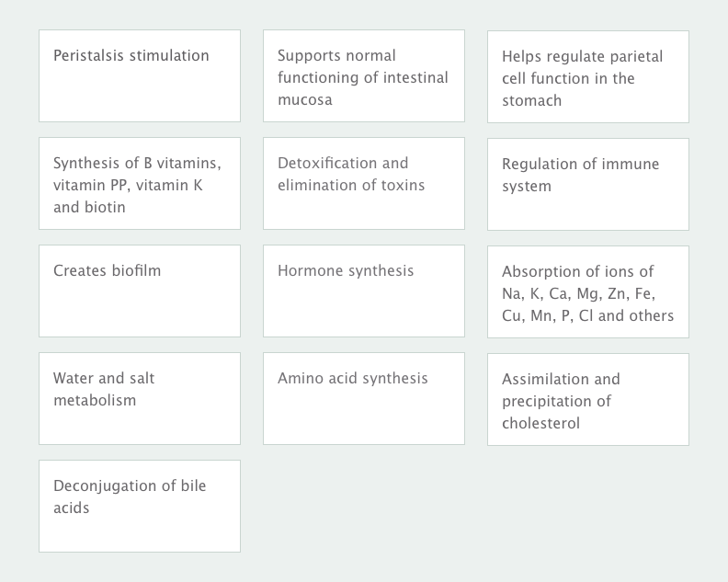The image size is (728, 582).
Task: Click the 'Deconjugation of bile acids' text
Action: (130, 496)
